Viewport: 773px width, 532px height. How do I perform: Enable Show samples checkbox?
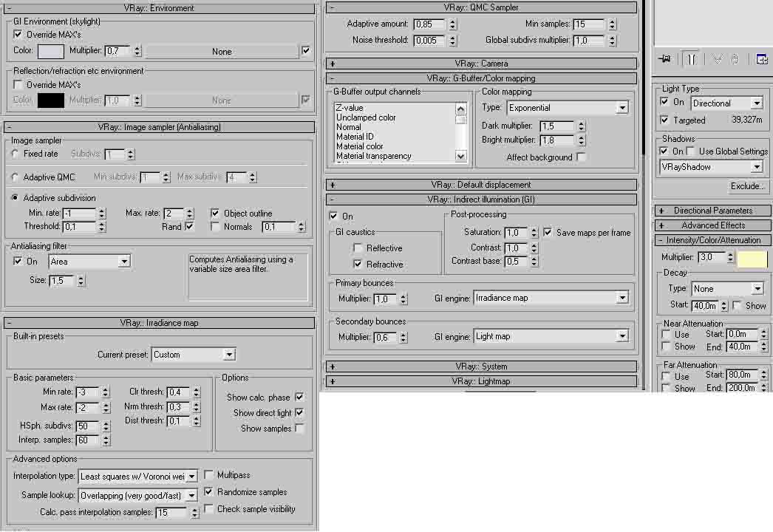[x=299, y=428]
